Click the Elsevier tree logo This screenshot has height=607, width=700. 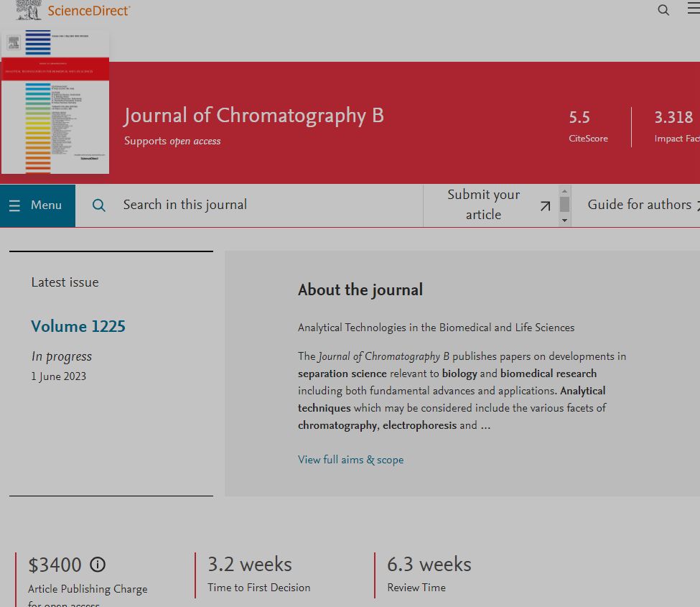[27, 10]
